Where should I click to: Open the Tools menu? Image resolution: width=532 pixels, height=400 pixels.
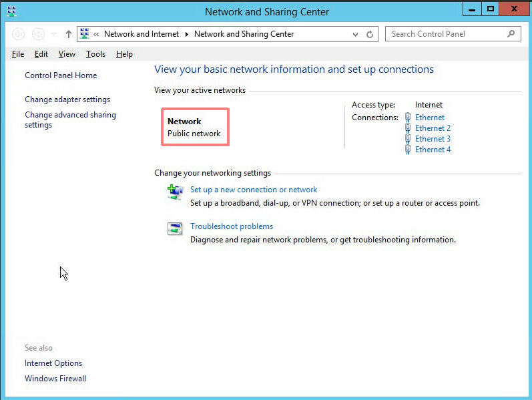95,54
